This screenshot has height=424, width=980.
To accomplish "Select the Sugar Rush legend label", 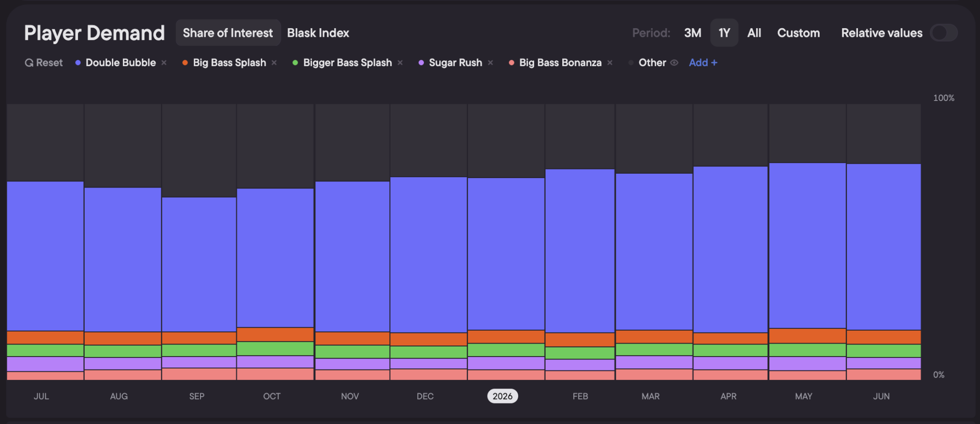I will click(x=456, y=63).
